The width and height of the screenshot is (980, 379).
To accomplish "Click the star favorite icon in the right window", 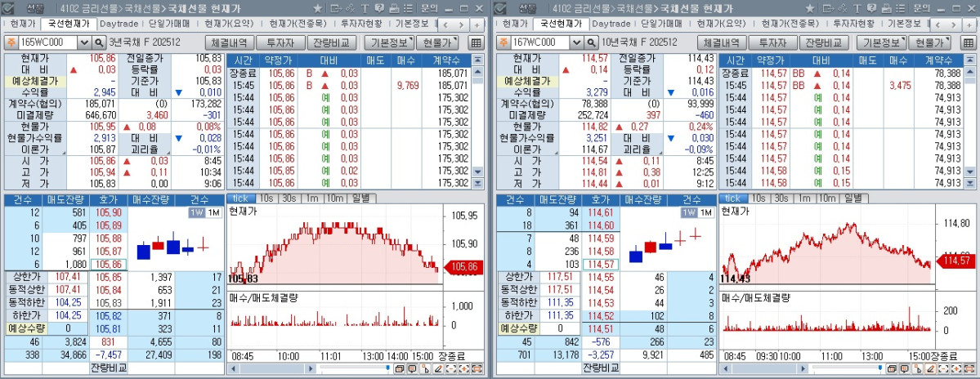I will 810,8.
